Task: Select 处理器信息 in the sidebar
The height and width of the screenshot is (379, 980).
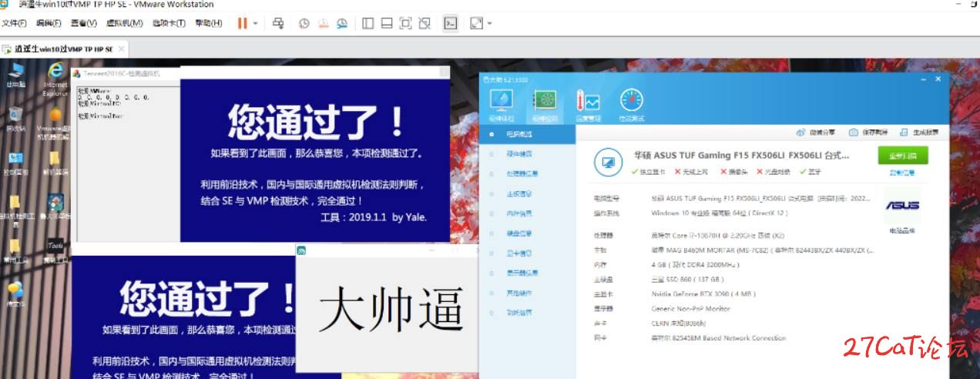Action: click(x=527, y=174)
